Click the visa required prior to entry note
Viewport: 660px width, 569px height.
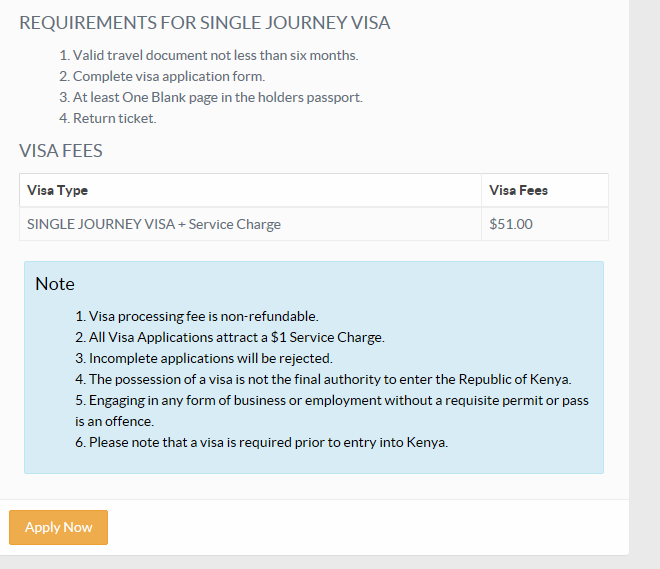click(261, 442)
